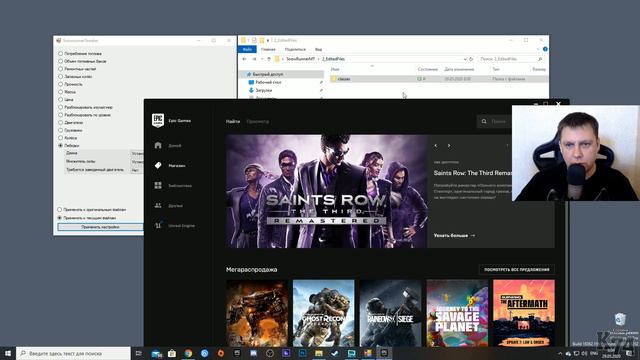Open volume control in system tray

click(x=584, y=353)
